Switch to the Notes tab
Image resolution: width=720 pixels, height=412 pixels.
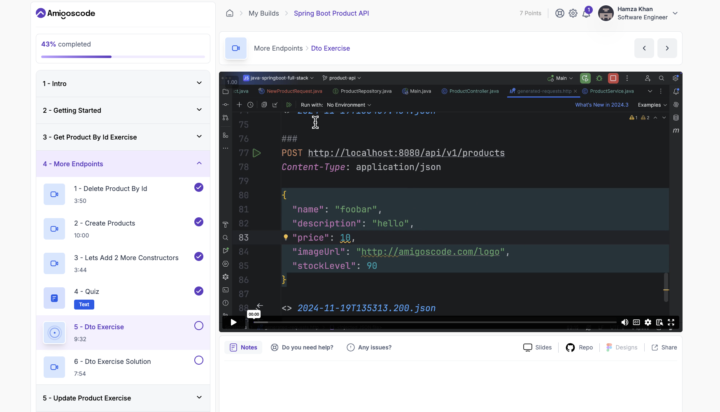(x=243, y=347)
